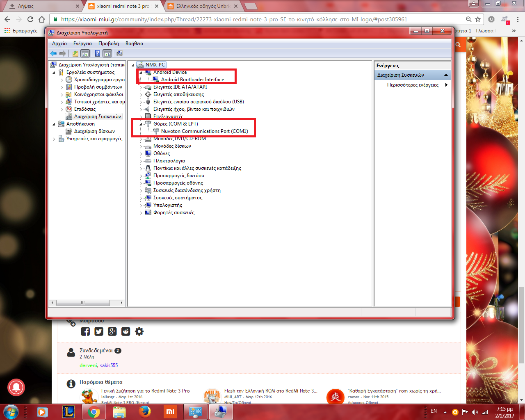
Task: Click the browser address bar URL
Action: [234, 19]
